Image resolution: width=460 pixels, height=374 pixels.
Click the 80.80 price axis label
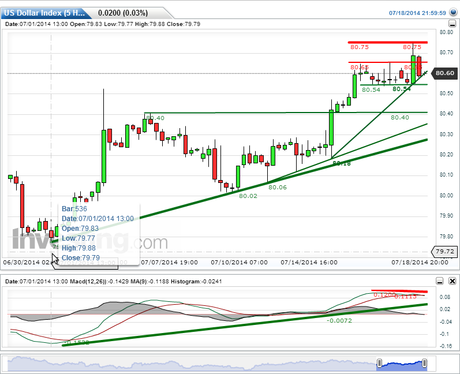click(446, 32)
